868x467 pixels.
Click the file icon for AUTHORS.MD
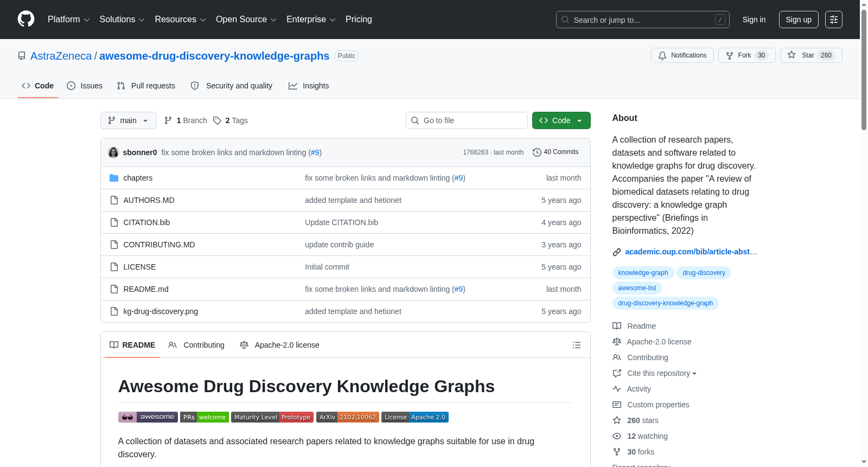coord(114,200)
